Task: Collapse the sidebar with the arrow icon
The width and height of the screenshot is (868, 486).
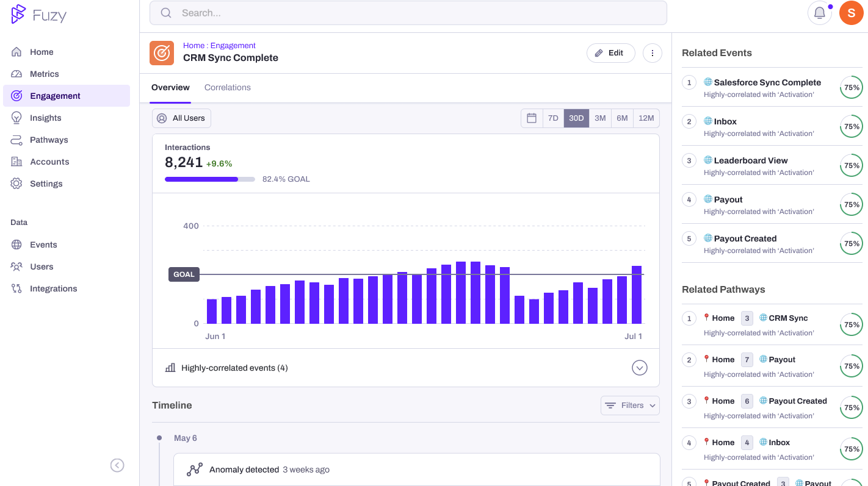Action: coord(117,465)
